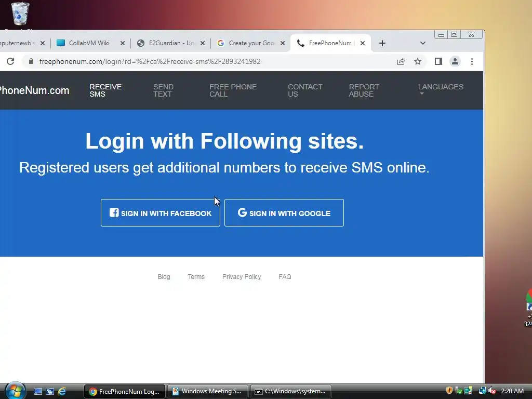Open the FAQ footer link
532x399 pixels.
point(285,277)
